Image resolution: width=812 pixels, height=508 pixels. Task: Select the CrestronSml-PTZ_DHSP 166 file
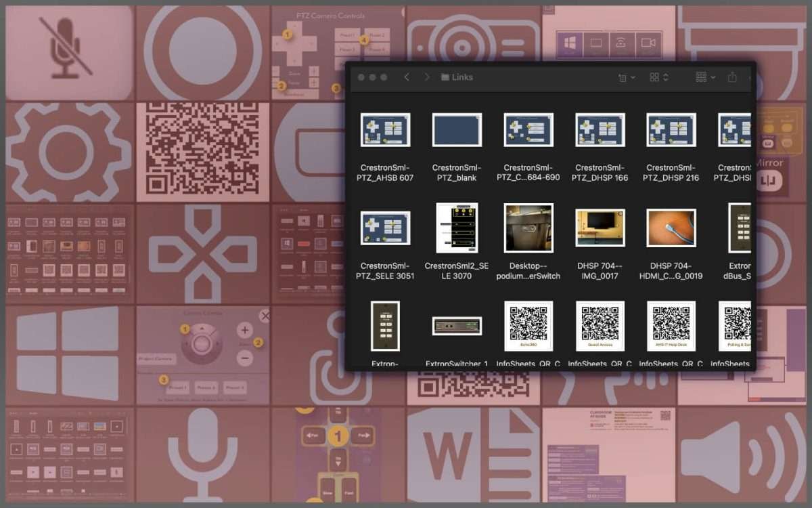pos(600,129)
